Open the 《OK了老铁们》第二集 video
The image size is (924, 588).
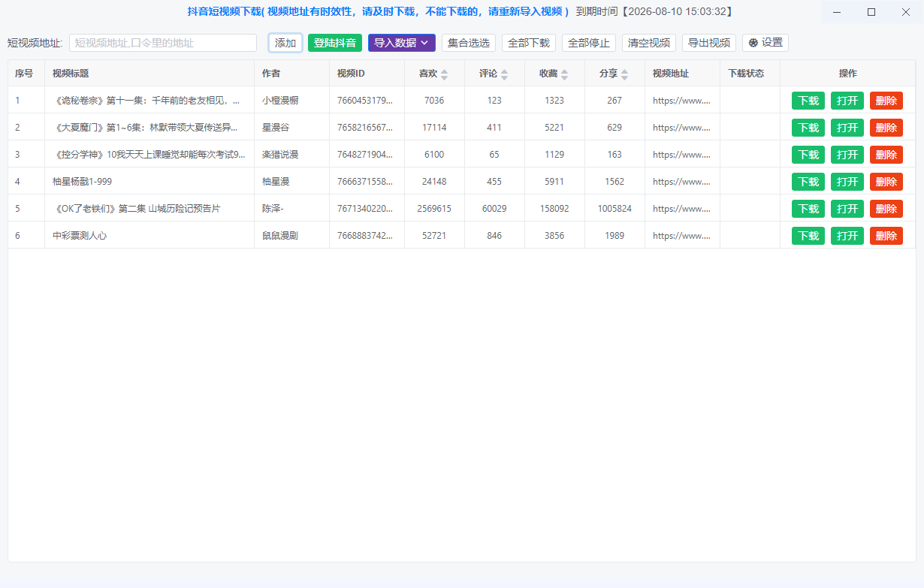click(x=847, y=209)
